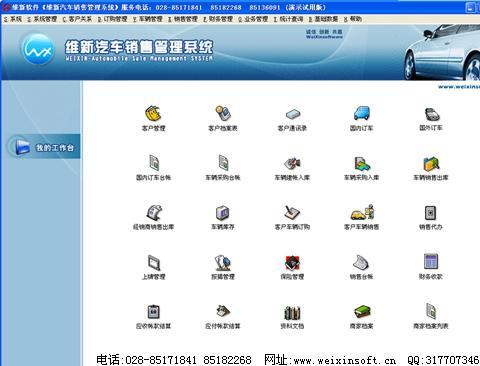Open the 统计查询 menu
This screenshot has width=480, height=366.
click(x=288, y=19)
